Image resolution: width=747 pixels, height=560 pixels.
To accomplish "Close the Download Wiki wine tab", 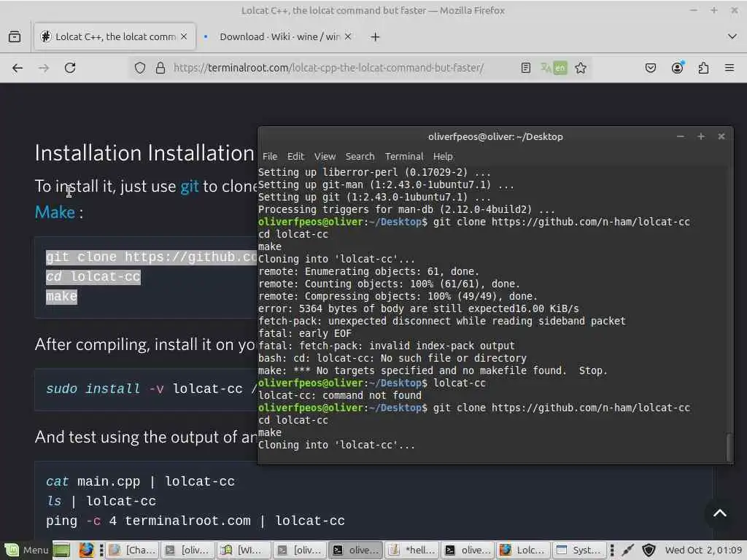I will pyautogui.click(x=348, y=36).
